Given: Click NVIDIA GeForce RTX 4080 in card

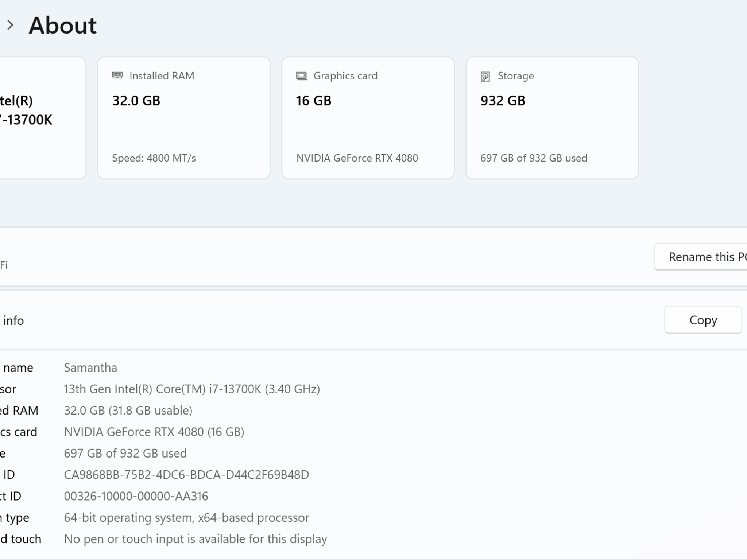Looking at the screenshot, I should click(x=357, y=158).
